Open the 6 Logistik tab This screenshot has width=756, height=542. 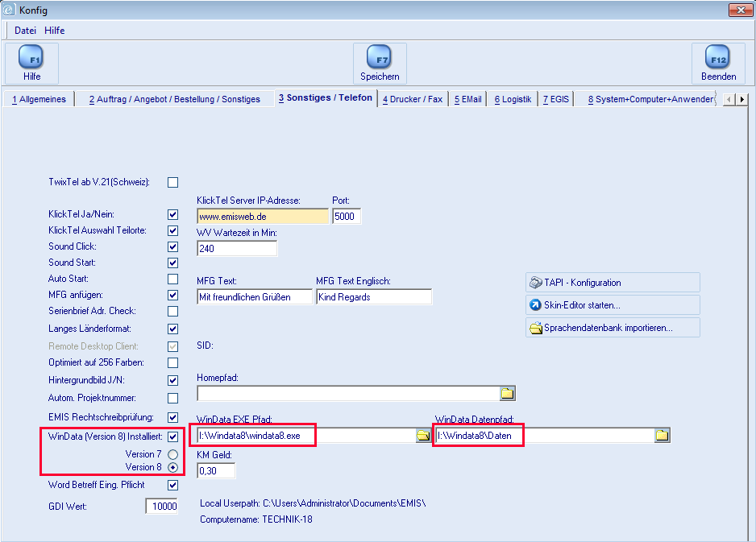pyautogui.click(x=513, y=99)
